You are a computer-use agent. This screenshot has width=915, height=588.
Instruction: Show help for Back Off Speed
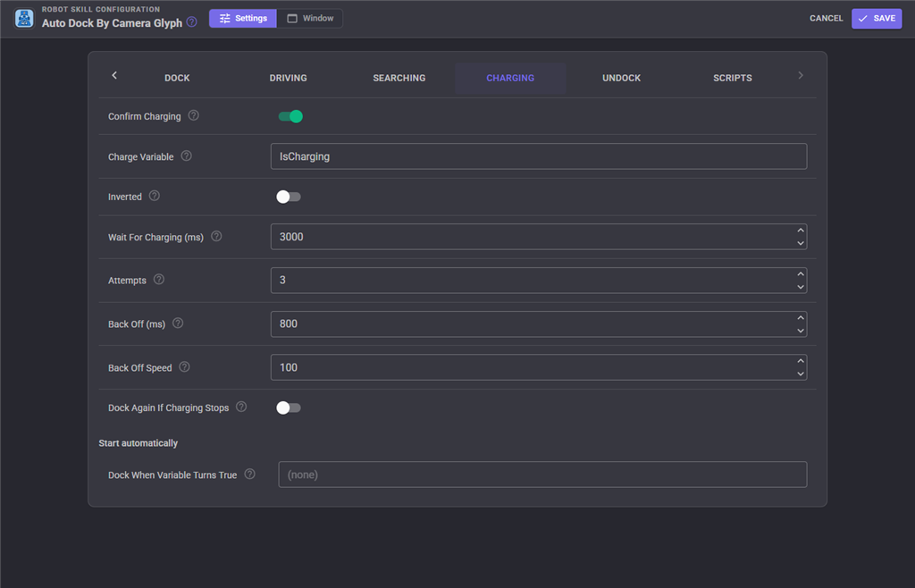click(x=184, y=367)
